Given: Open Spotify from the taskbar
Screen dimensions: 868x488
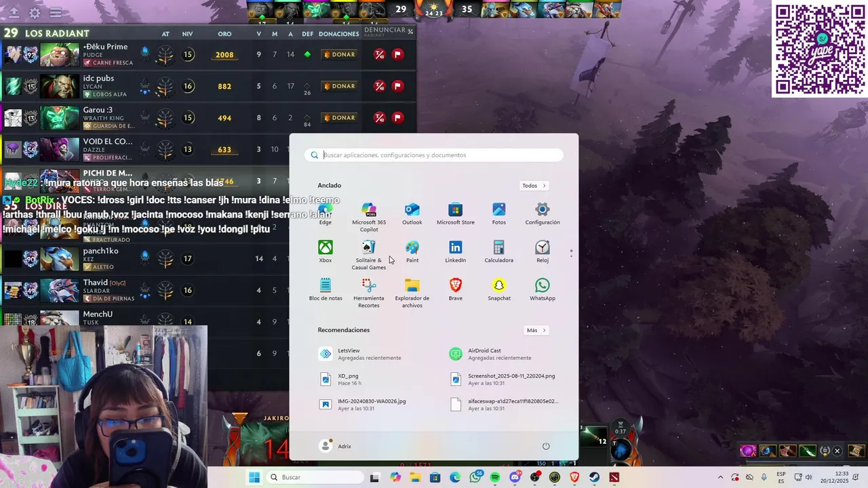Looking at the screenshot, I should pos(495,477).
